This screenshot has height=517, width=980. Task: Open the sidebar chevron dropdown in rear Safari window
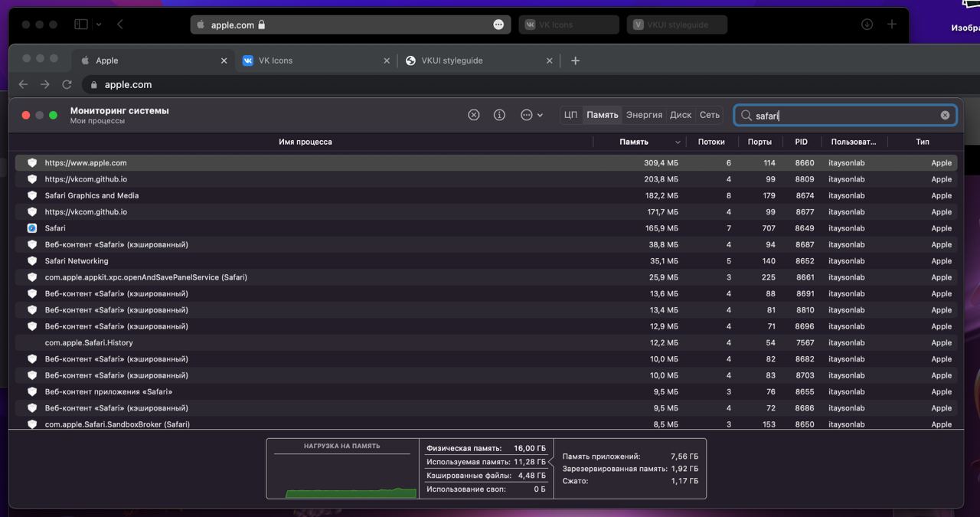click(x=99, y=25)
